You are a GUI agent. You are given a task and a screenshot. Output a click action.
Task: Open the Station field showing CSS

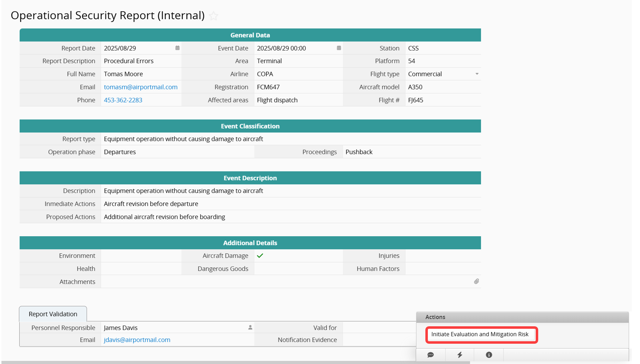tap(442, 48)
